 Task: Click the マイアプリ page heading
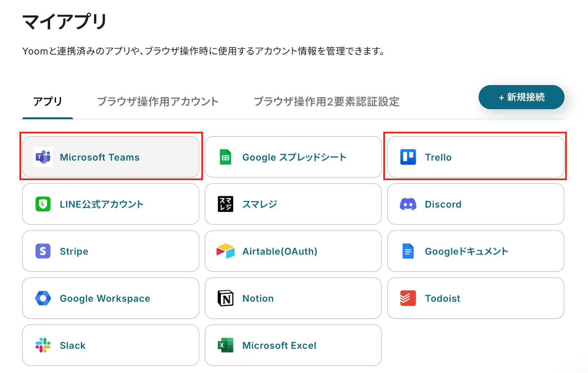(65, 22)
